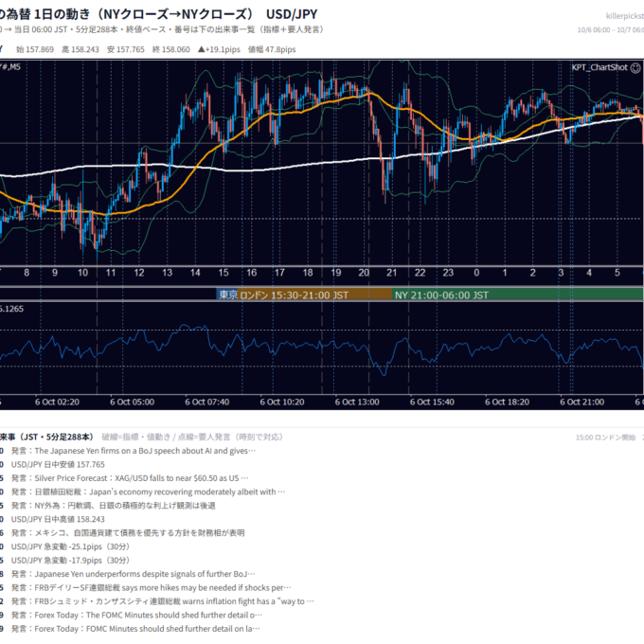Click the 6 Oct 13:00 date label
The width and height of the screenshot is (644, 644).
(357, 402)
